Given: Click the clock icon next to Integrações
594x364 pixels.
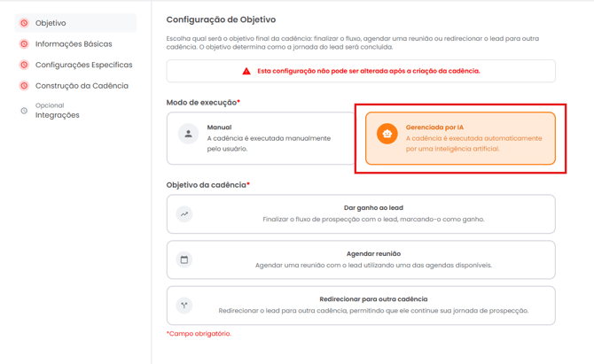Looking at the screenshot, I should (x=24, y=111).
